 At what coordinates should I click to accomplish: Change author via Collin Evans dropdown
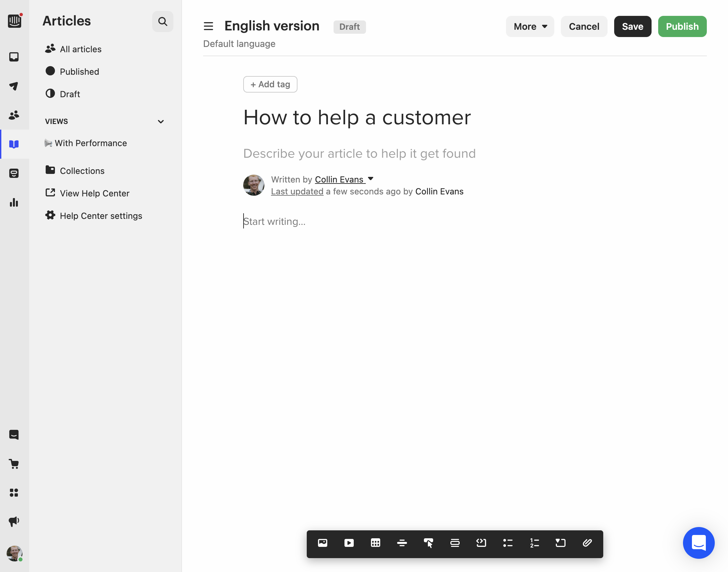[x=344, y=180]
